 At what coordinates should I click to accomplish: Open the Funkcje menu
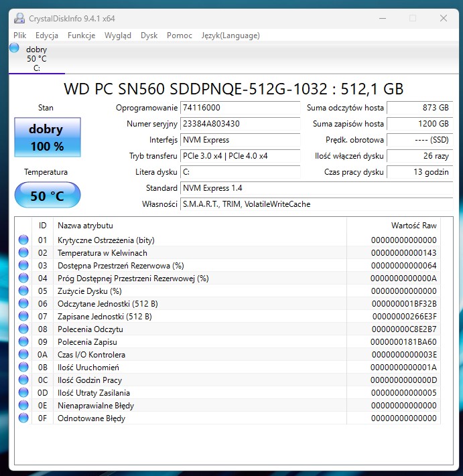(81, 35)
